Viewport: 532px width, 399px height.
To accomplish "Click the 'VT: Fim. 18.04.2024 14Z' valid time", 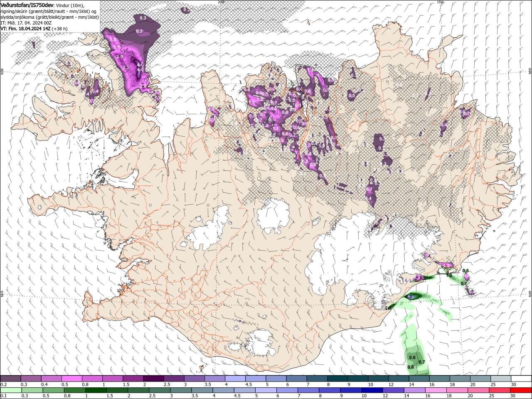I will coord(26,29).
